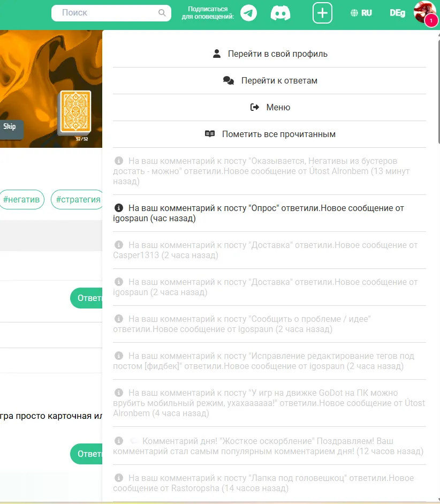Select Пометить все прочитанным
The height and width of the screenshot is (504, 440).
(x=269, y=134)
